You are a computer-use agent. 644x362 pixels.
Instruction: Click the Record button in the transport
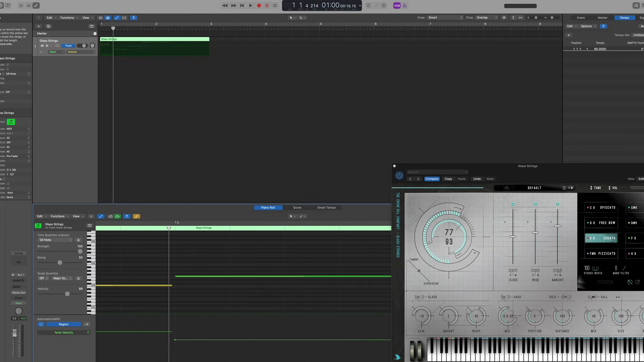click(259, 5)
